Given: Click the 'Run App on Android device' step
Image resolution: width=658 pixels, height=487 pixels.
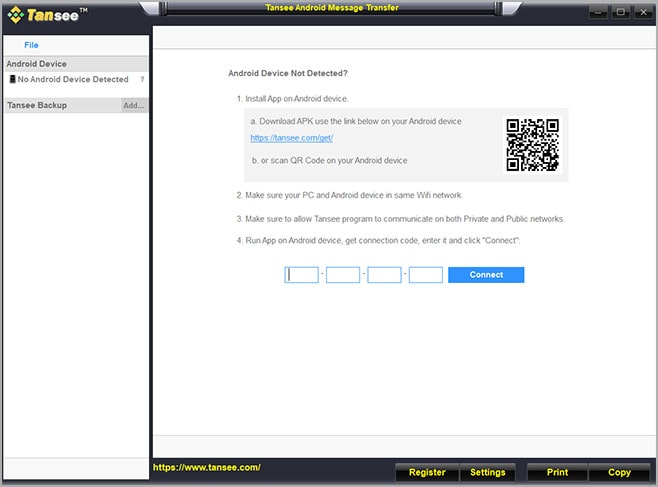Looking at the screenshot, I should [378, 240].
